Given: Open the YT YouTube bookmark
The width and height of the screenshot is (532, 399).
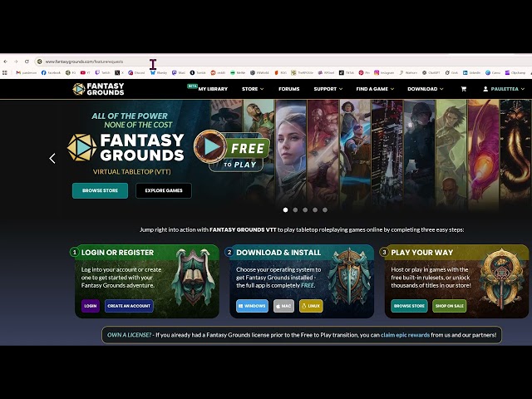Looking at the screenshot, I should coord(85,72).
